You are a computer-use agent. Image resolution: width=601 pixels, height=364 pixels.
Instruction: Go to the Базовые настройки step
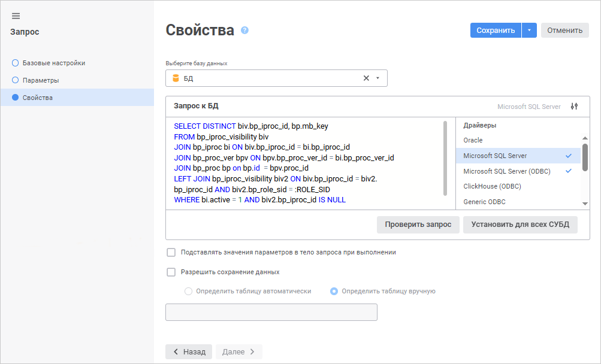point(53,63)
